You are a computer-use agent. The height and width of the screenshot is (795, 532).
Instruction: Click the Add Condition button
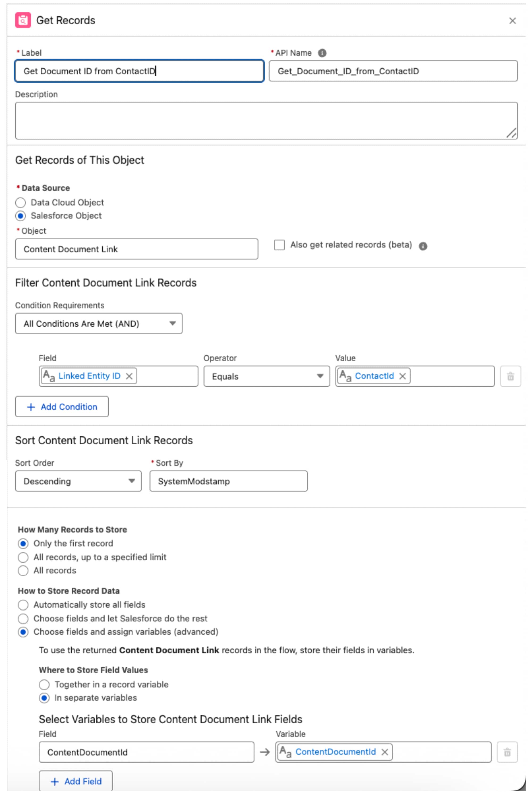(62, 407)
